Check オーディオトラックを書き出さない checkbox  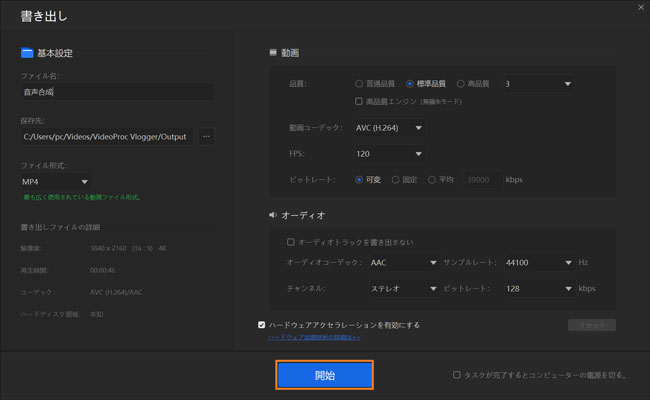point(291,242)
